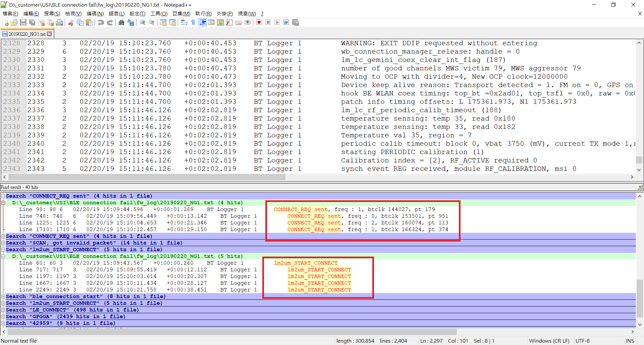Toggle synchronized vertical scrolling
The image size is (644, 345).
(x=163, y=22)
